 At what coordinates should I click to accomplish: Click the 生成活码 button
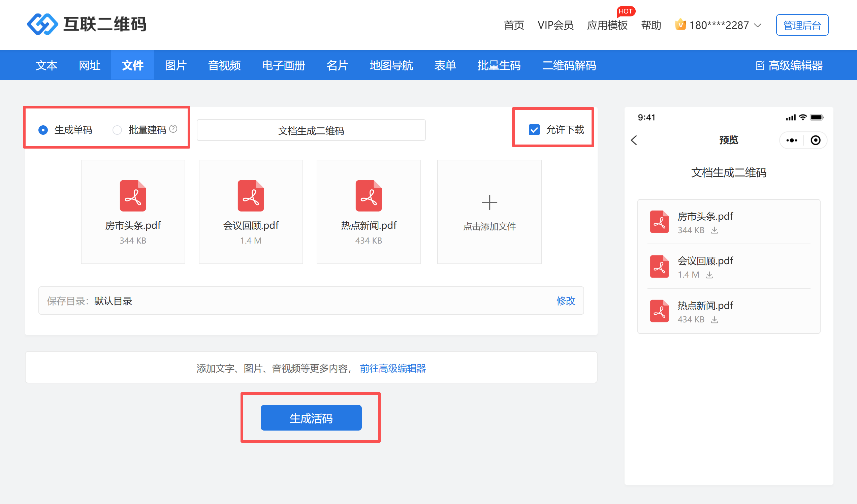click(x=311, y=418)
